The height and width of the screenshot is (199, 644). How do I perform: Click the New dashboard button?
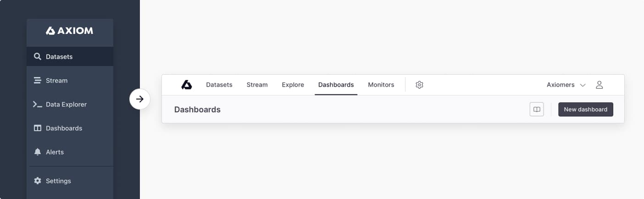tap(586, 110)
